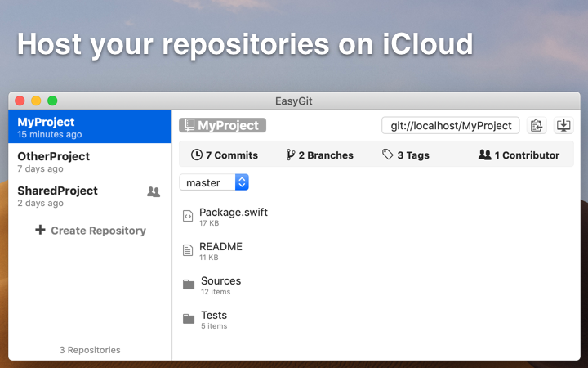
Task: Click the copy URL clipboard icon
Action: [x=537, y=125]
